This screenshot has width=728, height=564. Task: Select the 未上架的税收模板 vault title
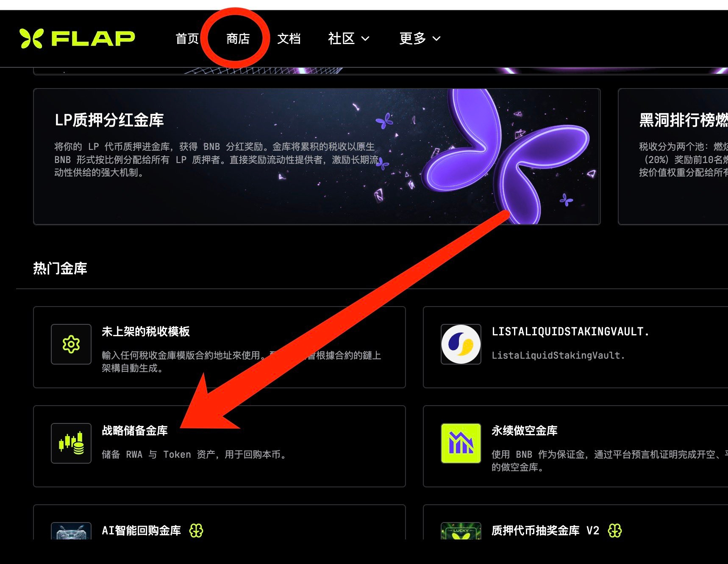tap(146, 332)
